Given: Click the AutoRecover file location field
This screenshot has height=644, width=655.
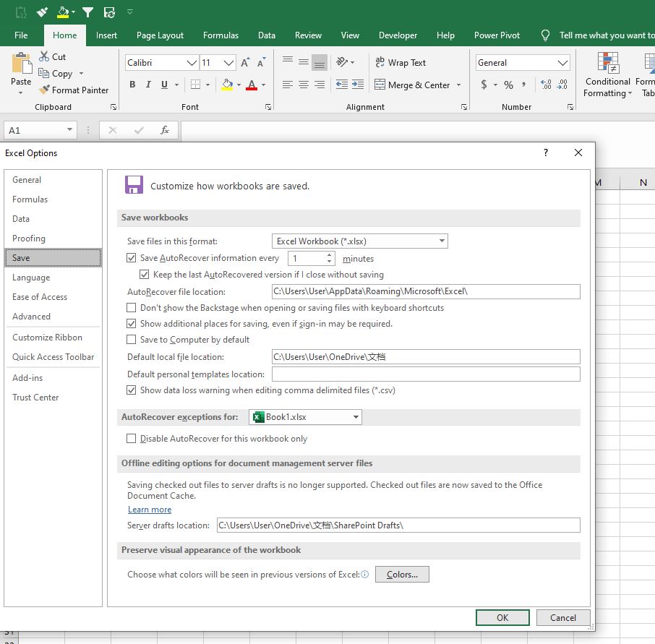Looking at the screenshot, I should point(426,292).
